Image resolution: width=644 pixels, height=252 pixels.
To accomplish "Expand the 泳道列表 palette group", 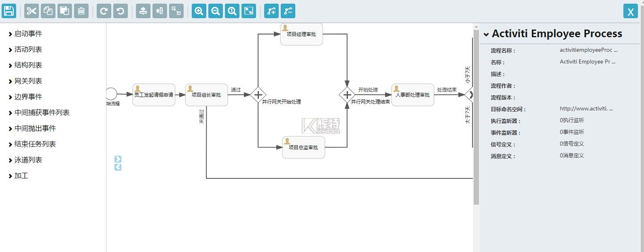I will (x=25, y=160).
